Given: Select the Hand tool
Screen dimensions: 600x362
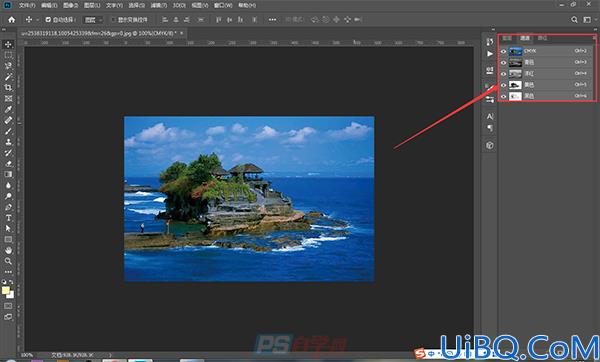Looking at the screenshot, I should (8, 250).
